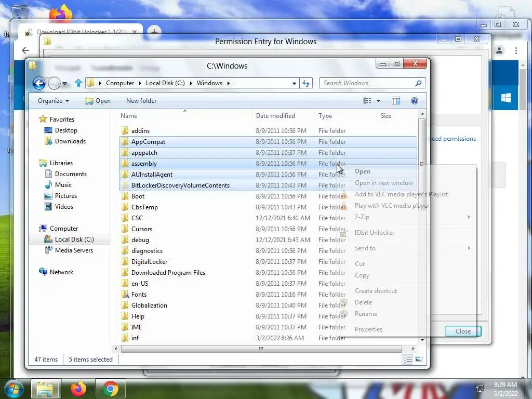Launch Chrome from the taskbar
Screen dimensions: 532x399
111,389
